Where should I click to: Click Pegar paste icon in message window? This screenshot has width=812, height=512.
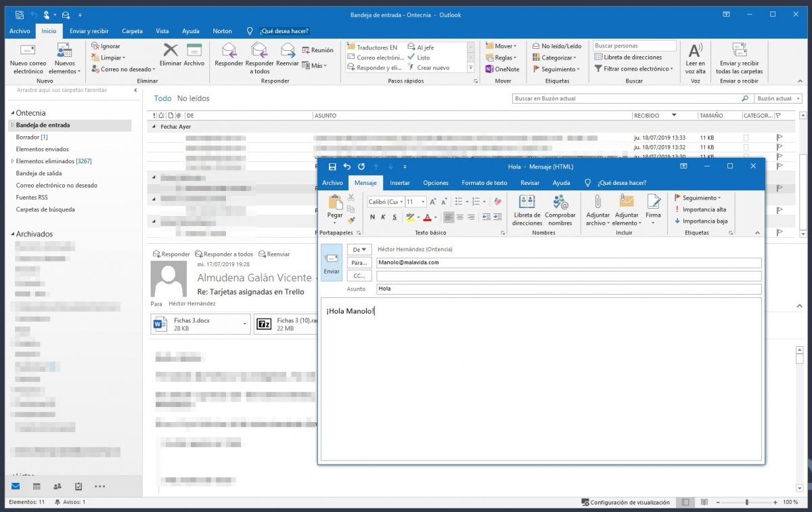tap(335, 203)
